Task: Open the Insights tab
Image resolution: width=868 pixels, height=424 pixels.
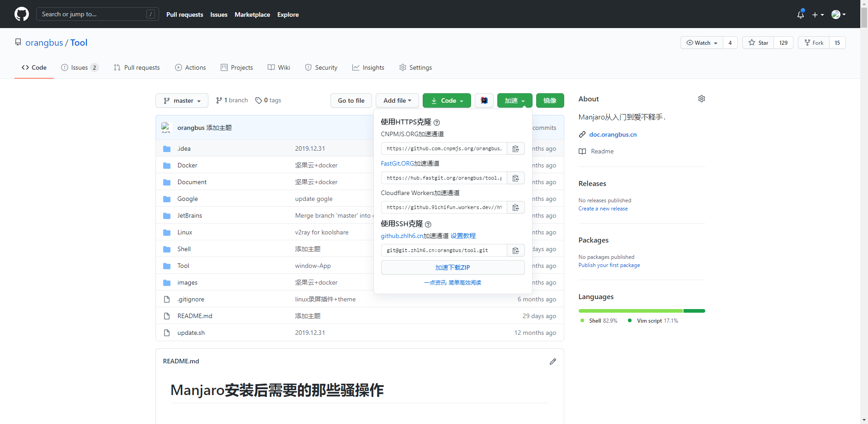Action: (368, 67)
